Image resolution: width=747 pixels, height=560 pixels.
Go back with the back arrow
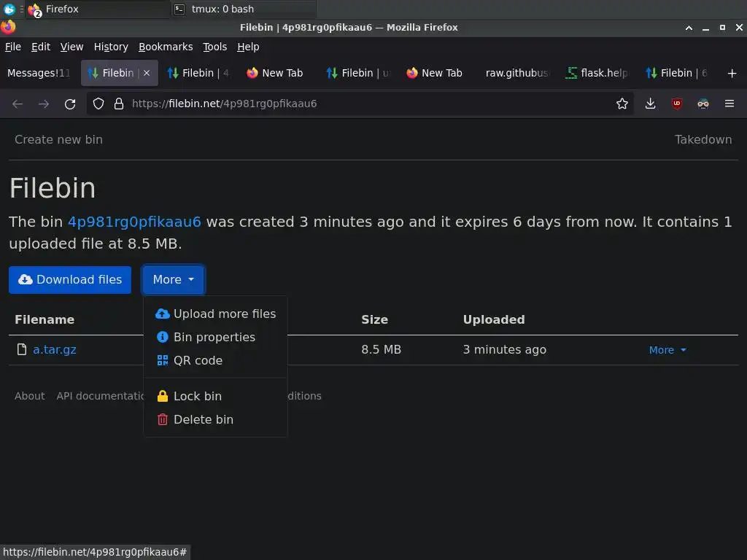coord(18,104)
